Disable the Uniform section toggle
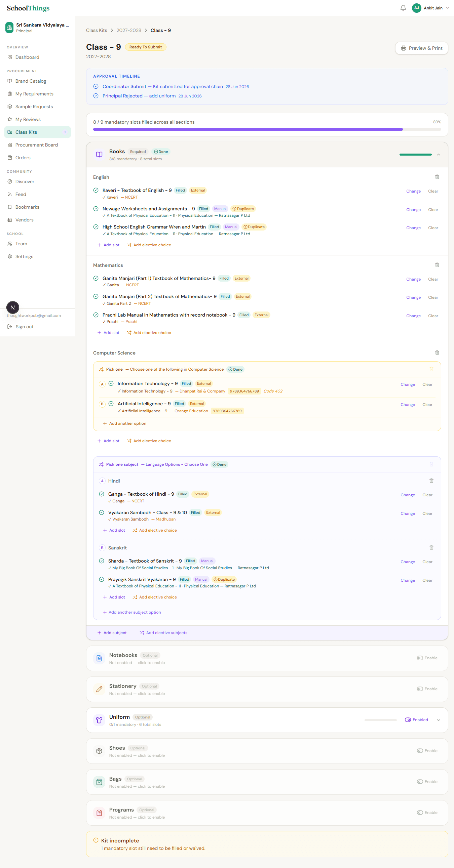This screenshot has height=868, width=454. tap(417, 720)
